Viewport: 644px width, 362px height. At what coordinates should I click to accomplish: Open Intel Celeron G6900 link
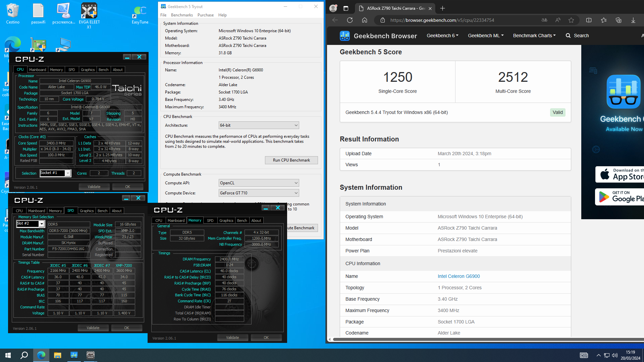(x=459, y=276)
